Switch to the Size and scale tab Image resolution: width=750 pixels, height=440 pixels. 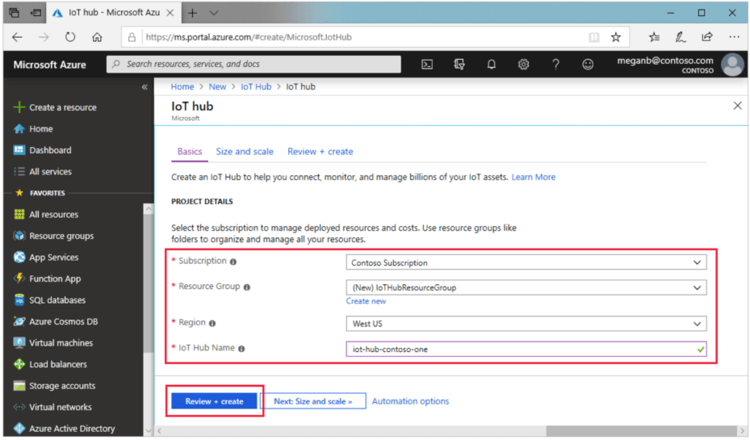click(244, 152)
